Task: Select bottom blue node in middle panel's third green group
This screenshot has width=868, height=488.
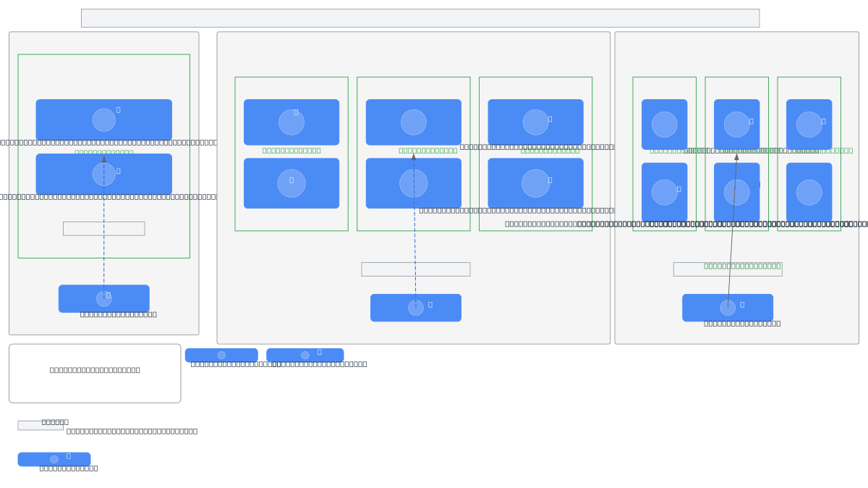Action: click(536, 183)
